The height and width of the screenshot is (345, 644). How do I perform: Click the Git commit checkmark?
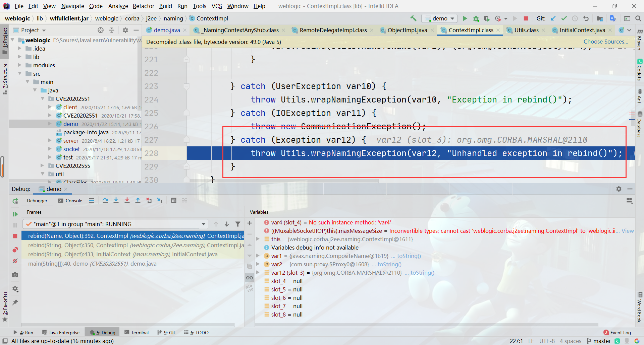click(x=564, y=18)
